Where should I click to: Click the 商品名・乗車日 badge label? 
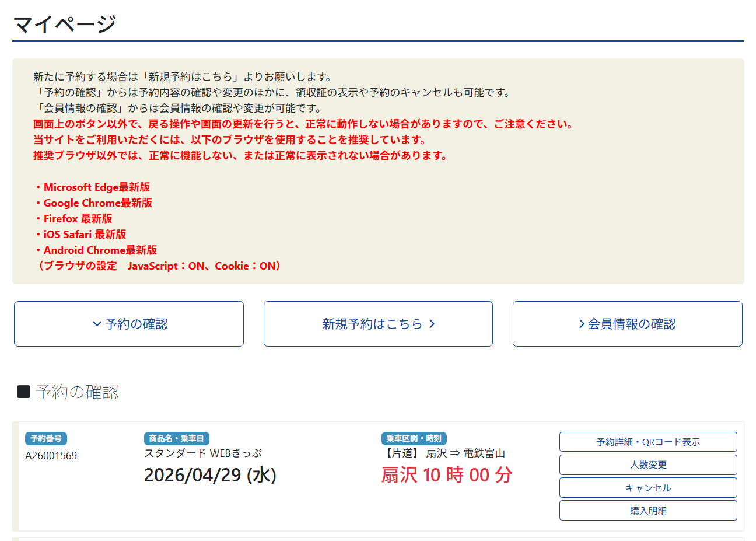coord(176,438)
